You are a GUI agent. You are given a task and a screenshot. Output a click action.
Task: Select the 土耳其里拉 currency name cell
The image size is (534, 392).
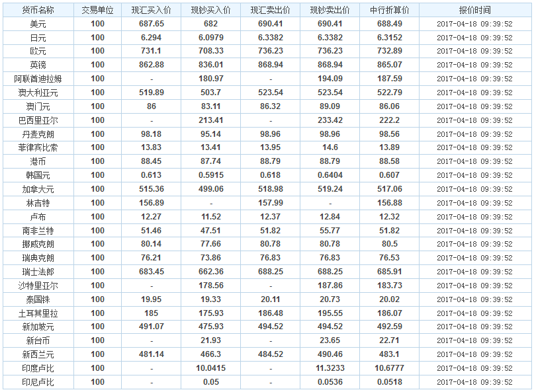(38, 313)
